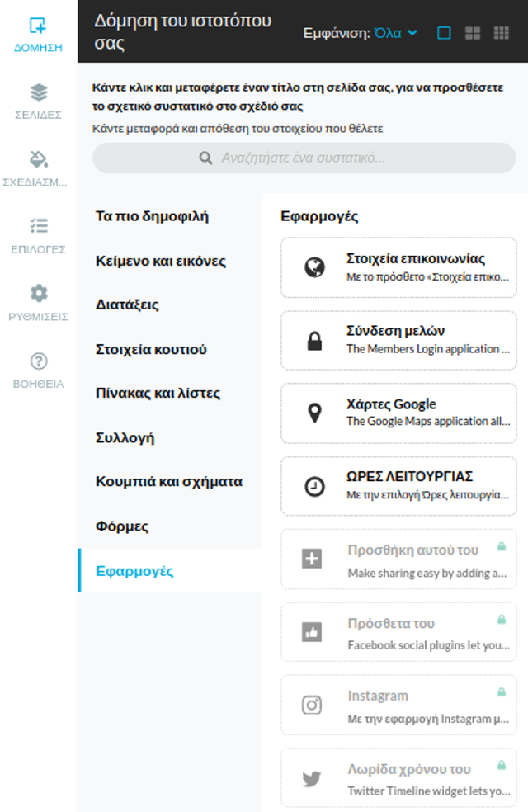Click the Instagram card title

pyautogui.click(x=378, y=696)
